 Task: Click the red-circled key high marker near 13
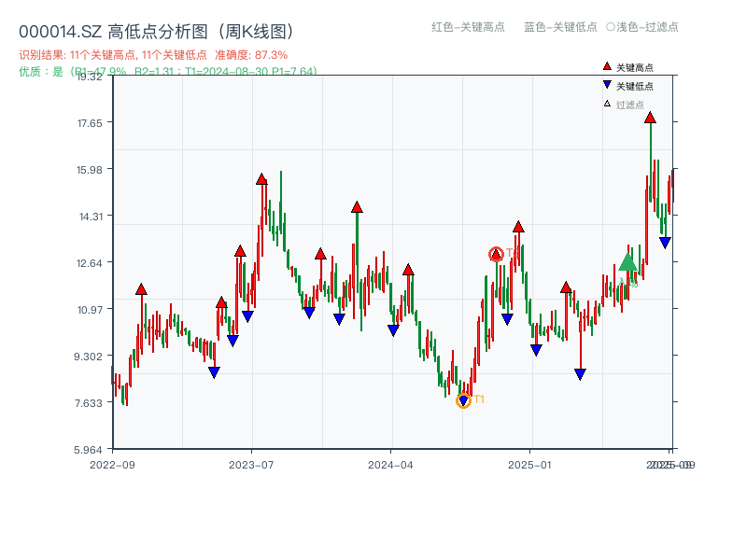tap(498, 252)
